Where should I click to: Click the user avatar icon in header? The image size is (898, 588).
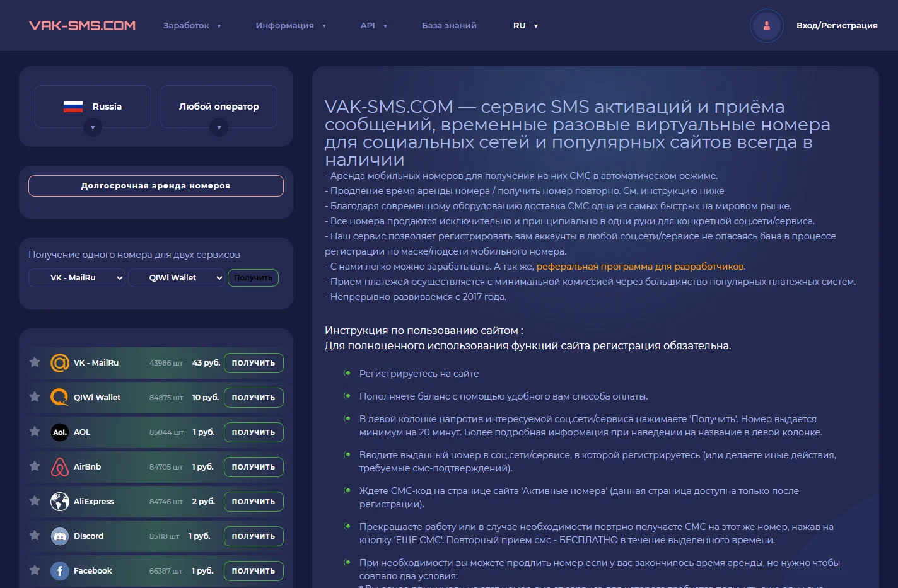coord(767,26)
